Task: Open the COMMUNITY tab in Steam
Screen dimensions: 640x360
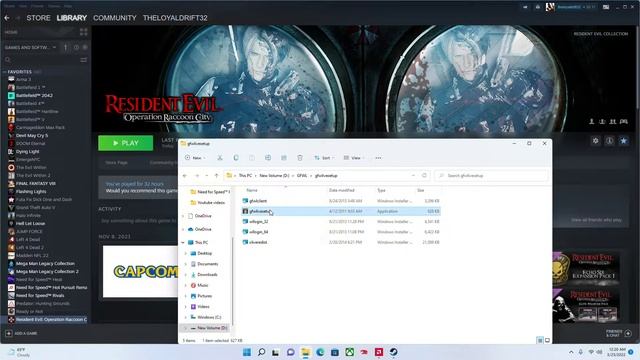Action: [x=115, y=18]
